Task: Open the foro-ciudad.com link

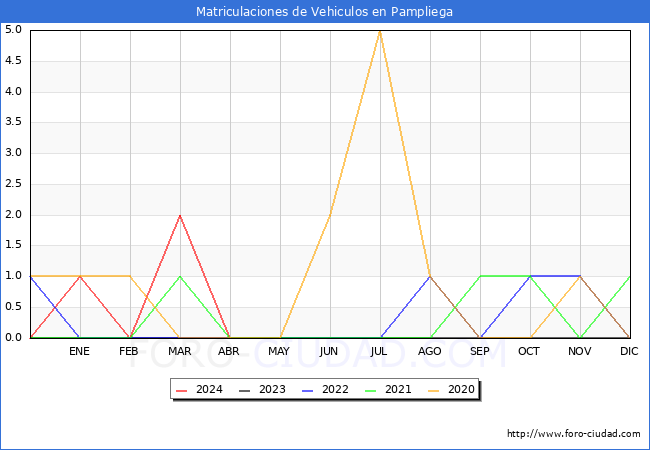Action: click(574, 434)
